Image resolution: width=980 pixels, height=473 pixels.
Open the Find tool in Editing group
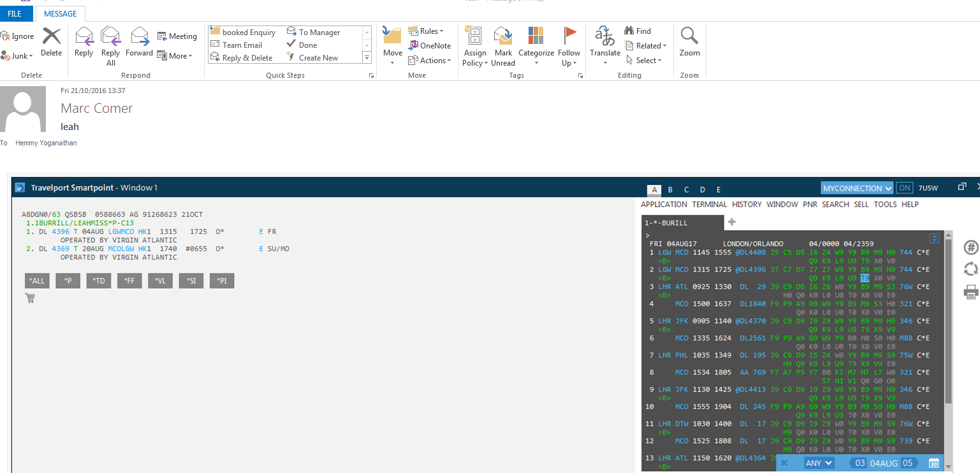(637, 31)
